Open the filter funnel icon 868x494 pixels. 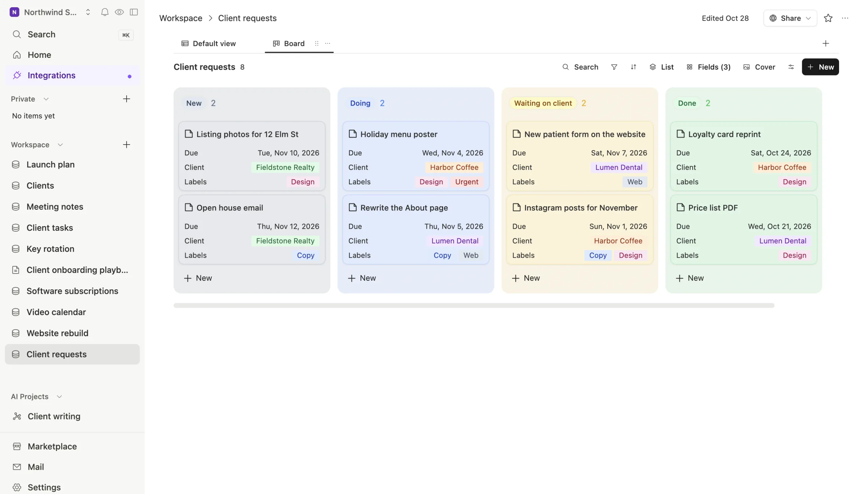614,67
